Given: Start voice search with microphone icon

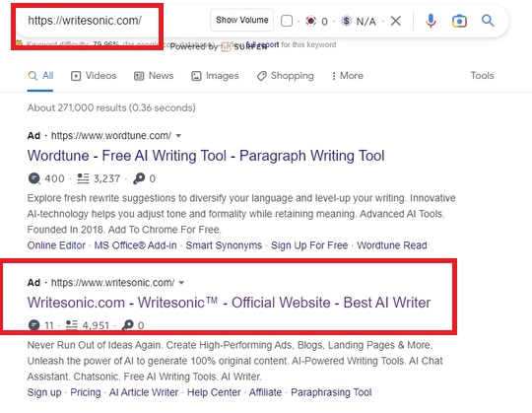Looking at the screenshot, I should 431,21.
